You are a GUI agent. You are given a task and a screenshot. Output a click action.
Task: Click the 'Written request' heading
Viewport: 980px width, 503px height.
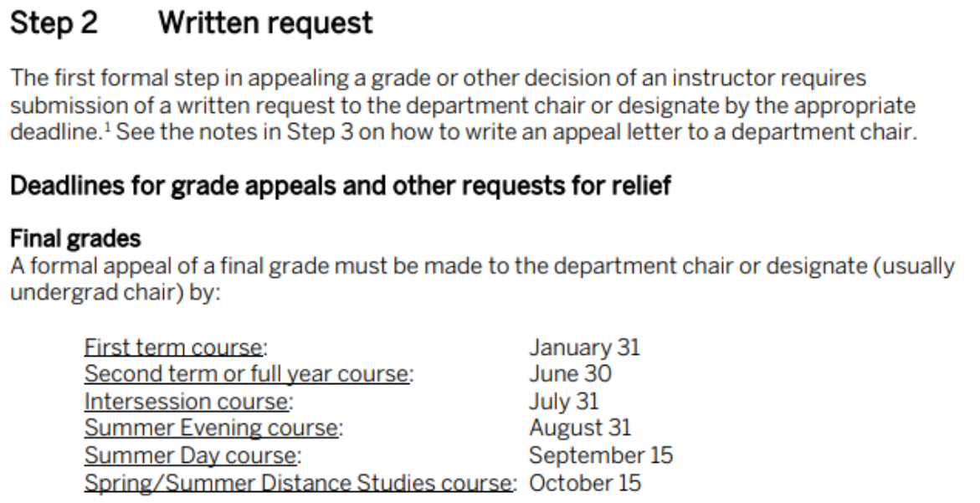tap(265, 23)
